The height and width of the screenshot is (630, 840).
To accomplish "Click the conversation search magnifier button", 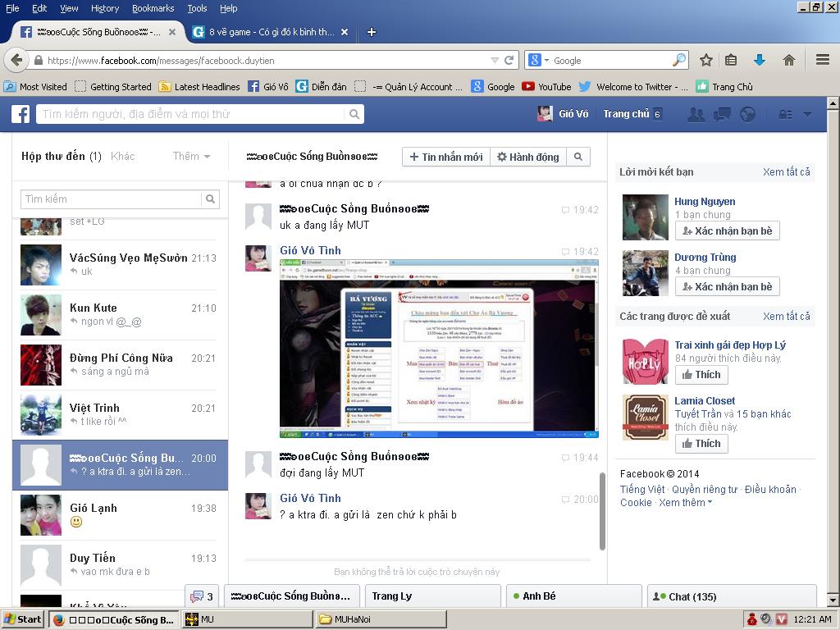I will (578, 157).
